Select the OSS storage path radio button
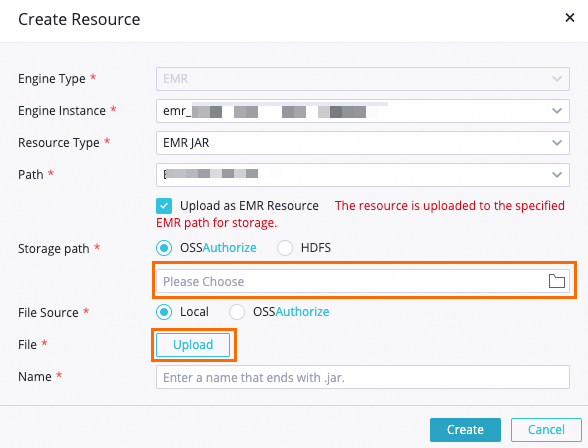 [164, 248]
